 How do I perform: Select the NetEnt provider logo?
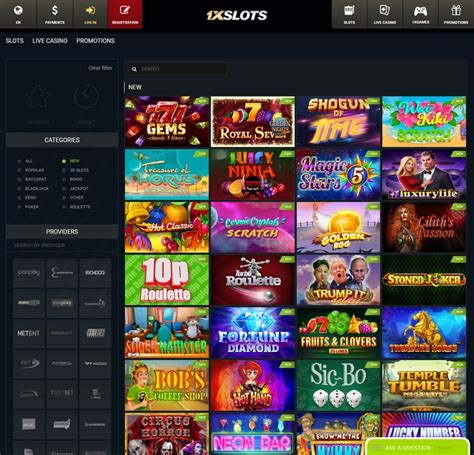pyautogui.click(x=29, y=333)
